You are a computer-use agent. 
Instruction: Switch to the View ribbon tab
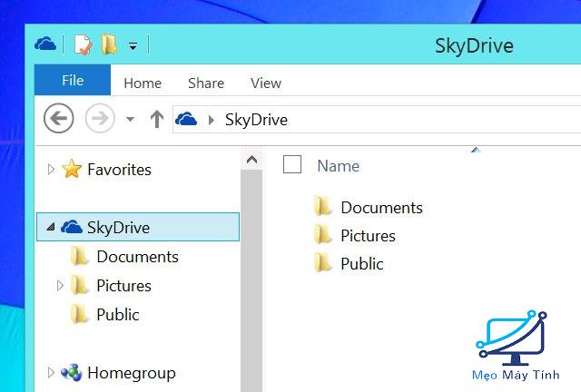[266, 83]
